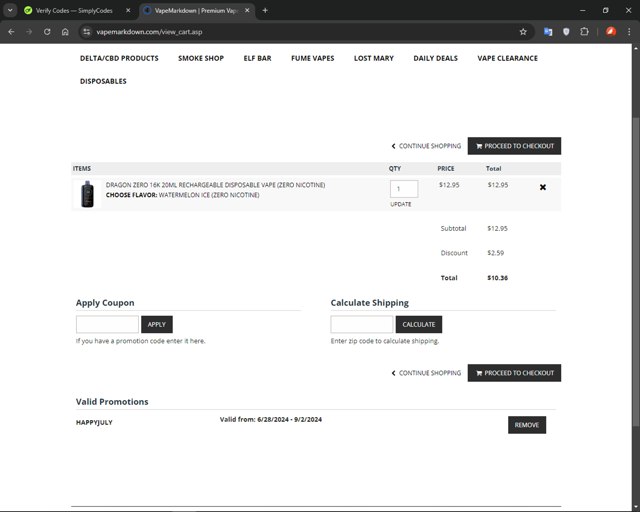Open the browser three-dot menu
Screen dimensions: 640x512
tap(629, 32)
